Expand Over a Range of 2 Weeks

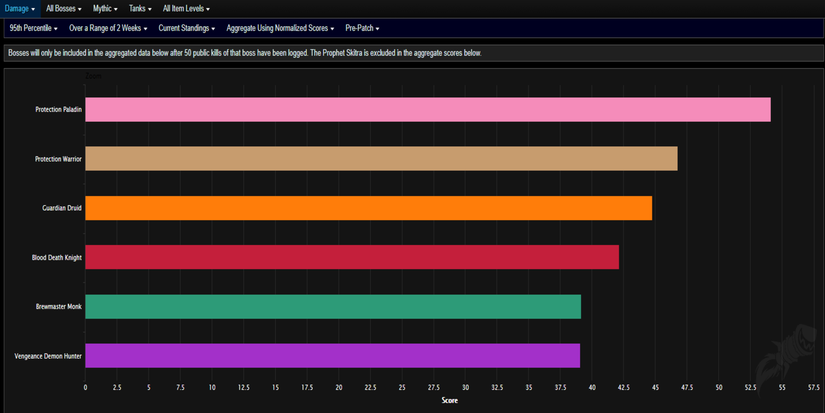(x=108, y=28)
